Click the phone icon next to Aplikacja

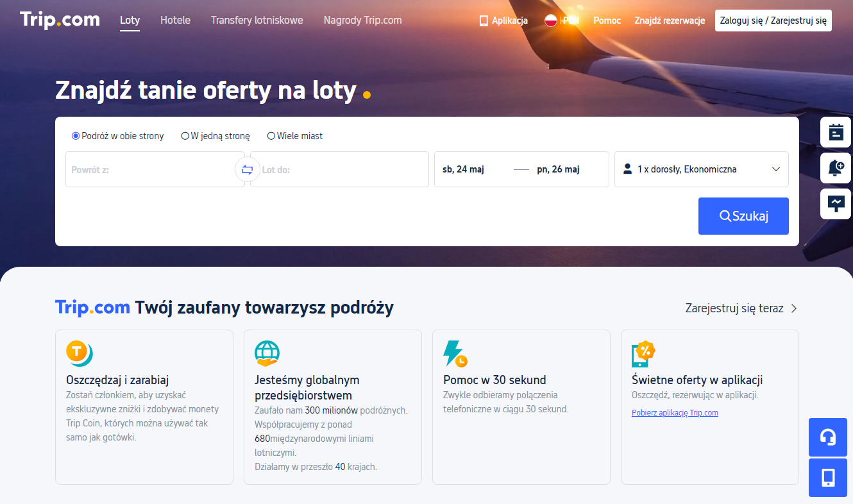click(x=484, y=21)
